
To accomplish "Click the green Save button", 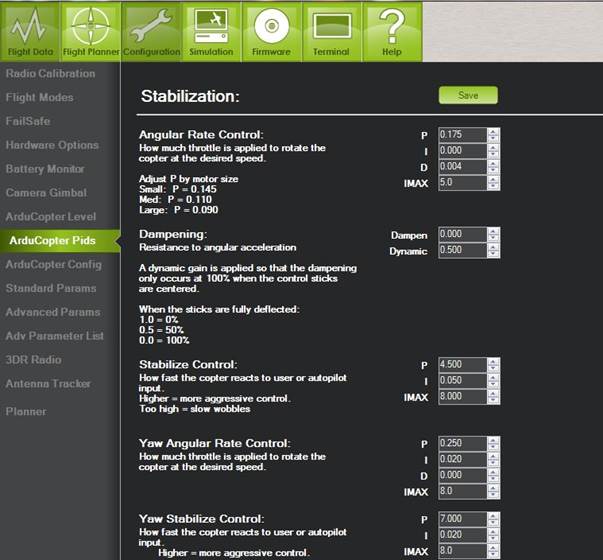I will tap(468, 95).
